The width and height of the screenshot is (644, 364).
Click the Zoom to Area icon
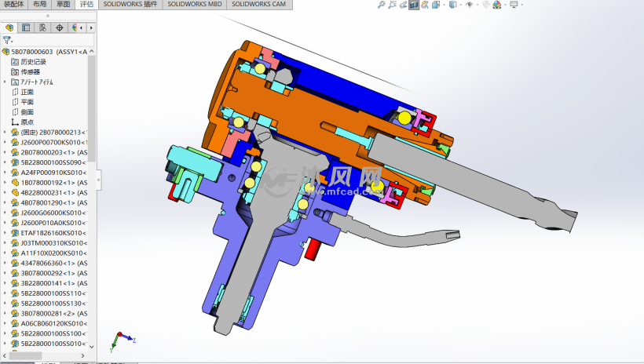click(392, 5)
